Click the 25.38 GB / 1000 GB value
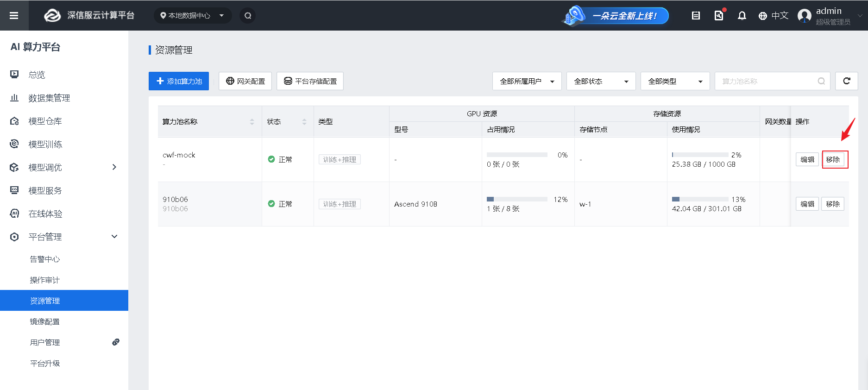Viewport: 868px width, 390px height. (704, 164)
